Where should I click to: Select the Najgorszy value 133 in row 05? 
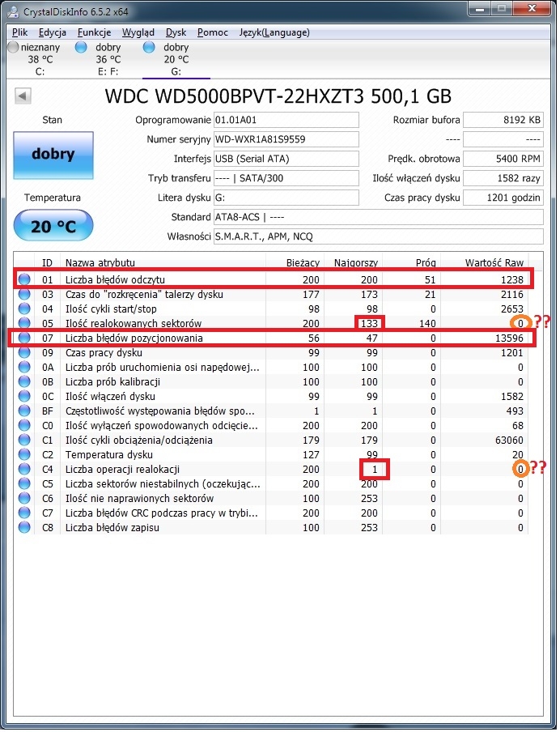(x=369, y=324)
